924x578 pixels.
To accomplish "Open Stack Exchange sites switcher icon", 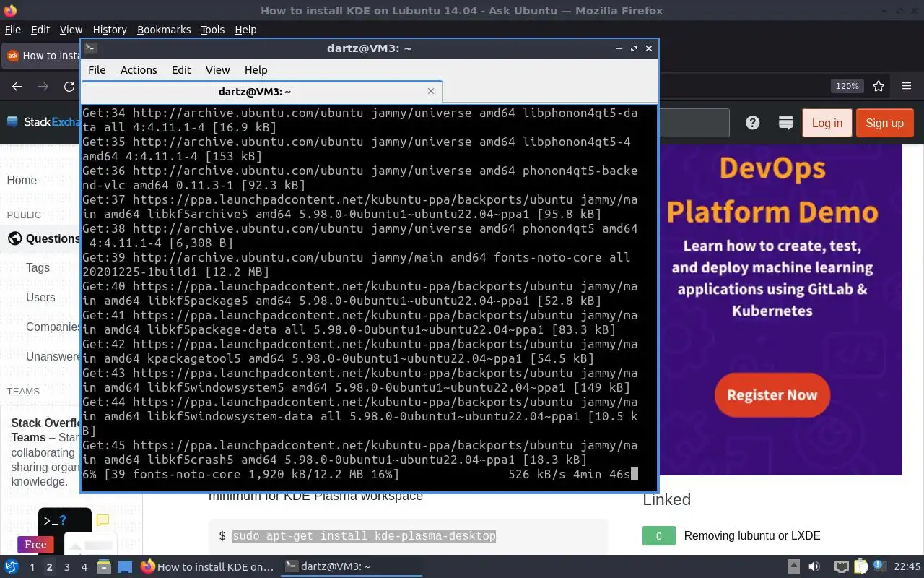I will [x=786, y=123].
